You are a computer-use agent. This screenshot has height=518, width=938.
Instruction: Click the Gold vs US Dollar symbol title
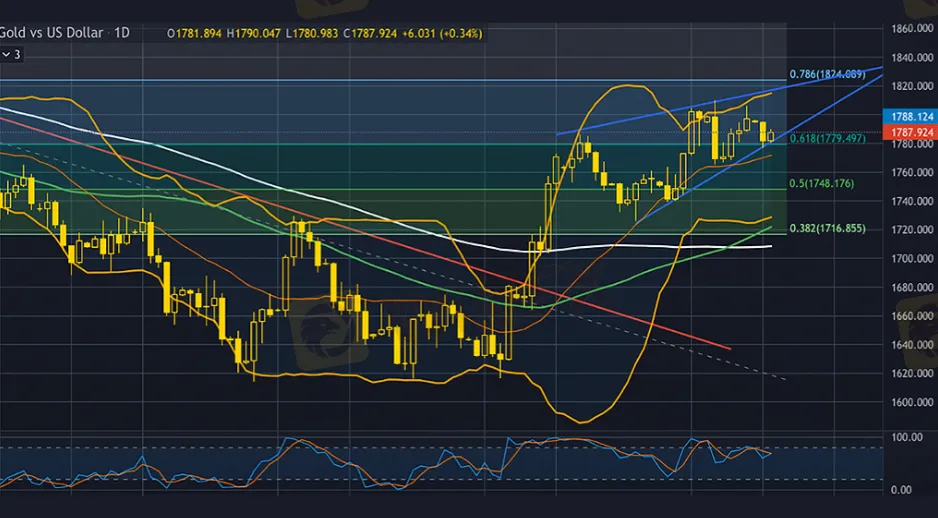coord(54,32)
